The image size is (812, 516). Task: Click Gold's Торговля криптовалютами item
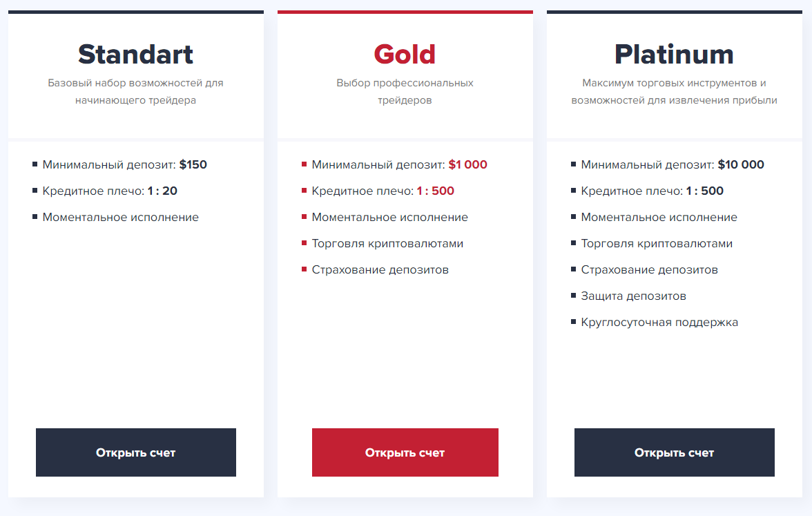[x=387, y=243]
